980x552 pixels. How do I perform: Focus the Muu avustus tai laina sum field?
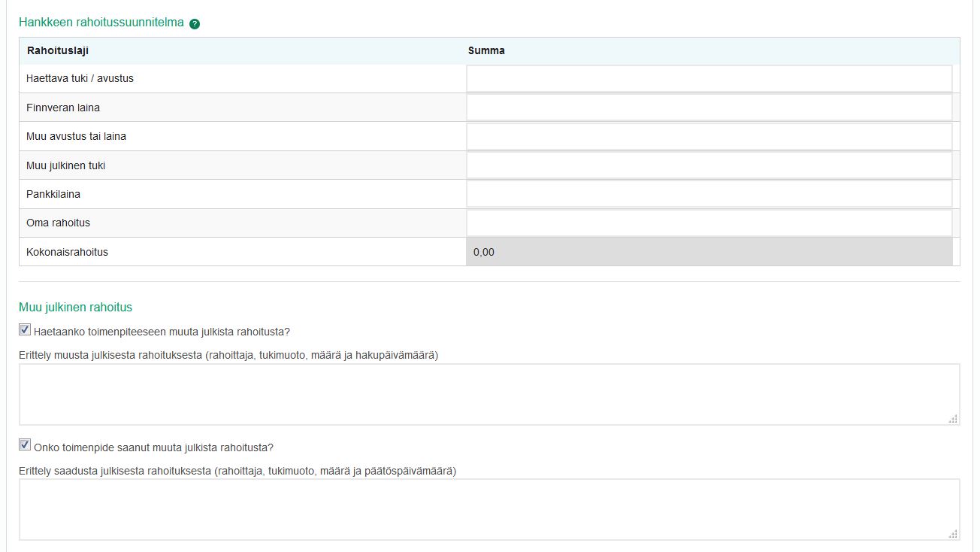tap(709, 137)
